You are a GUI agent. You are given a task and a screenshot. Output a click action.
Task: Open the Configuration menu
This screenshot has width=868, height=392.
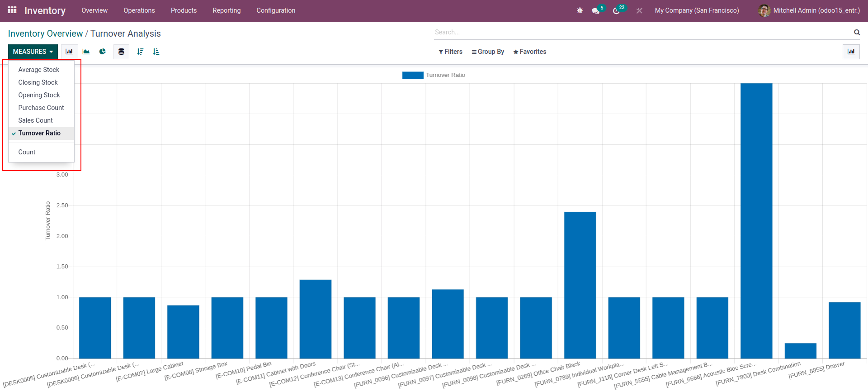point(276,10)
